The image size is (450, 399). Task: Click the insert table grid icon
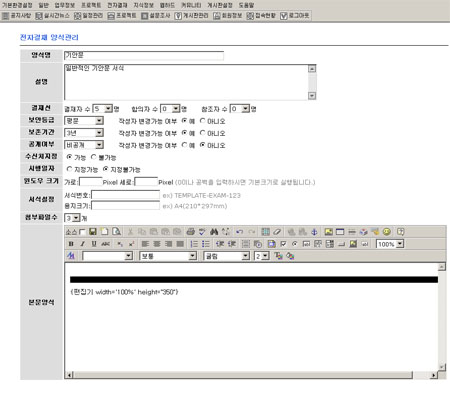point(265,232)
